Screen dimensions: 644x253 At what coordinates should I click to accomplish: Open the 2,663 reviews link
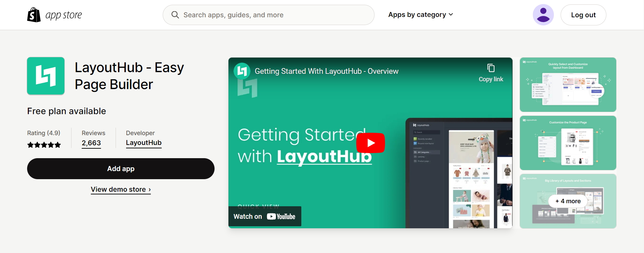coord(91,143)
